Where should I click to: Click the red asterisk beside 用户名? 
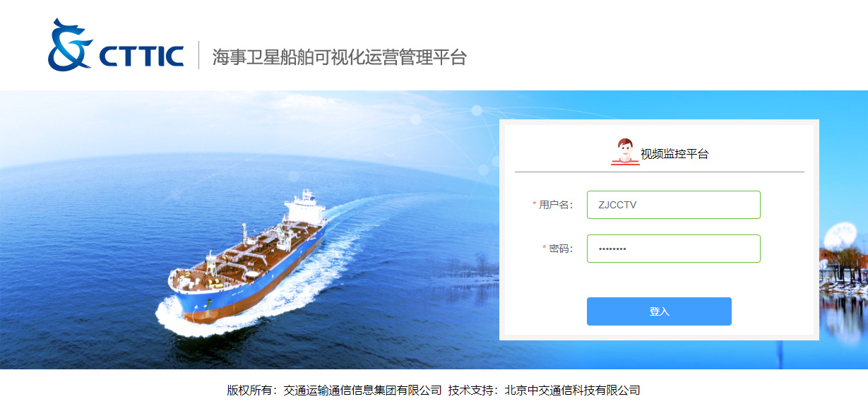click(534, 205)
